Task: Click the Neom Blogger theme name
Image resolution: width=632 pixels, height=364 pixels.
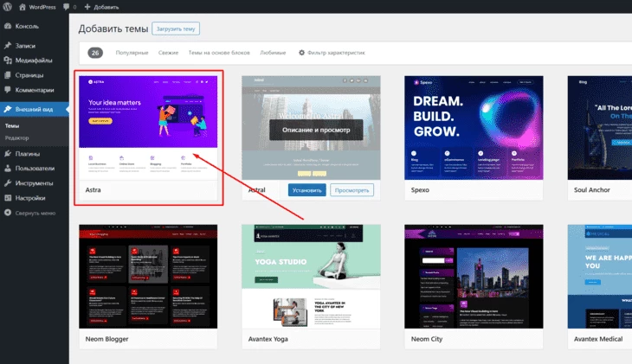Action: click(106, 339)
